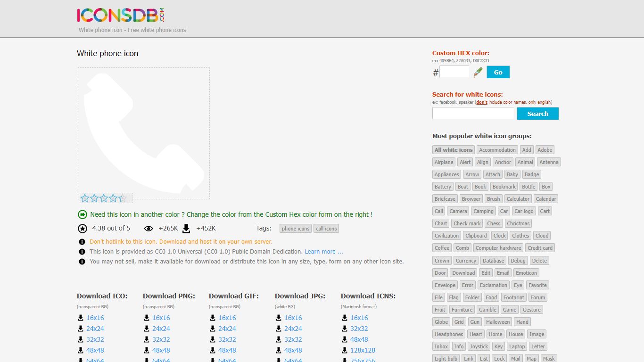Download ICO 32x32 file
This screenshot has width=644, height=362.
tap(95, 340)
